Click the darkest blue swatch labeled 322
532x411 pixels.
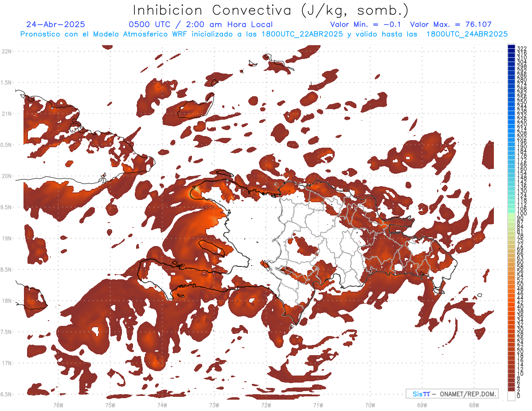tap(511, 47)
